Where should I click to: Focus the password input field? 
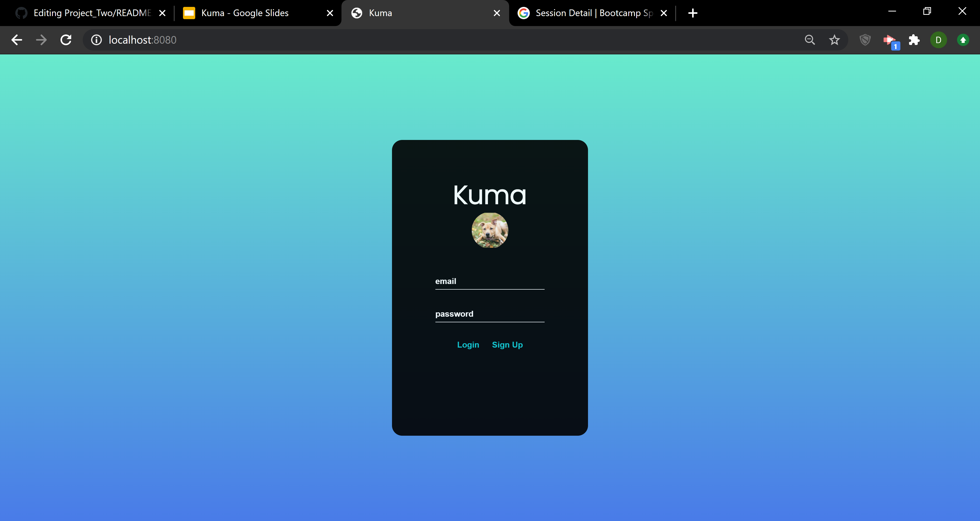pos(490,314)
